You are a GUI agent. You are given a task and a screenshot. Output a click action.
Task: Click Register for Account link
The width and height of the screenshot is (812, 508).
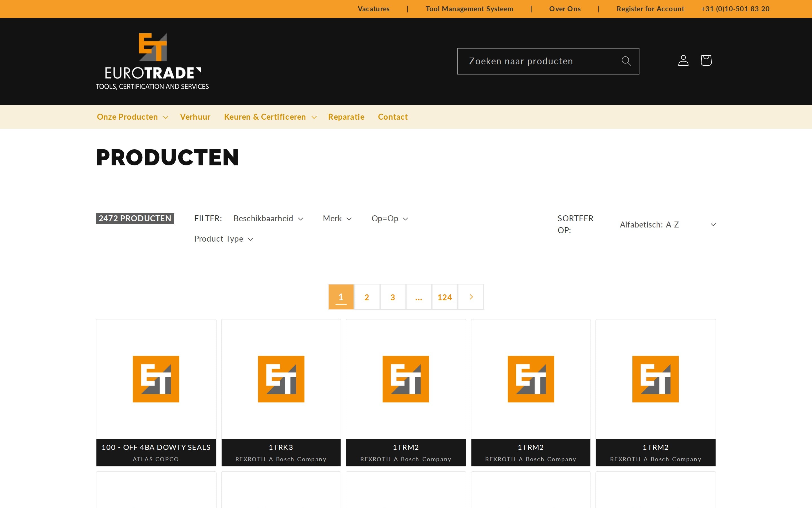[650, 9]
